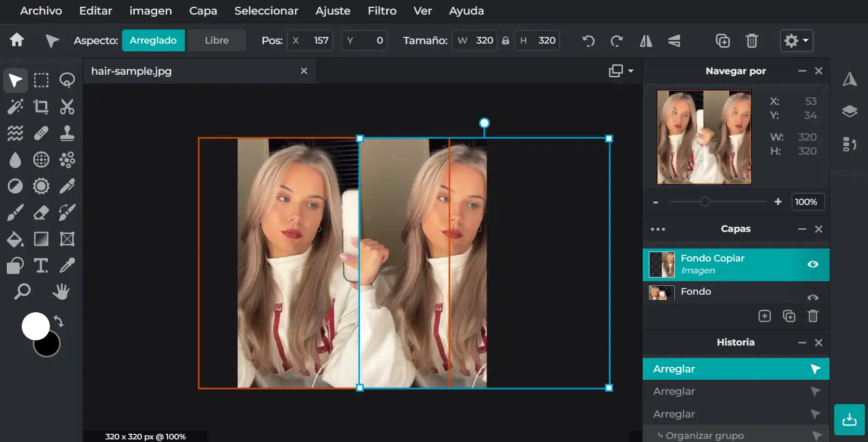Click the X position input field
This screenshot has height=442, width=868.
pyautogui.click(x=316, y=40)
